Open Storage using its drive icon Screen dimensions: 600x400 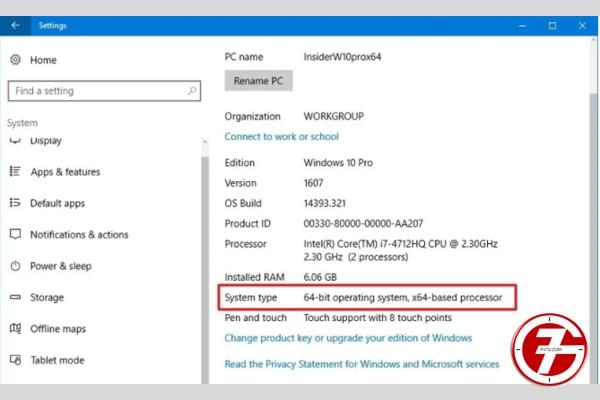click(x=16, y=297)
